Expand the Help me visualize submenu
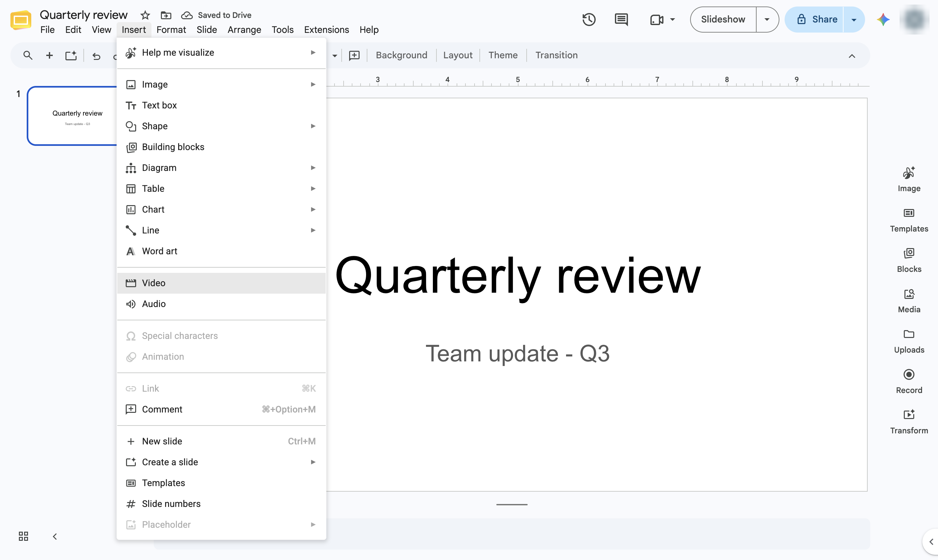Screen dimensions: 938x560 221,52
